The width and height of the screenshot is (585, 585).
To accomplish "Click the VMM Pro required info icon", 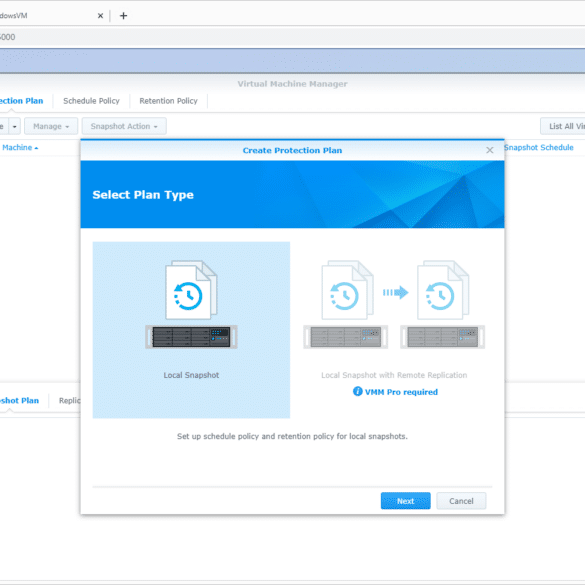I will (x=357, y=391).
